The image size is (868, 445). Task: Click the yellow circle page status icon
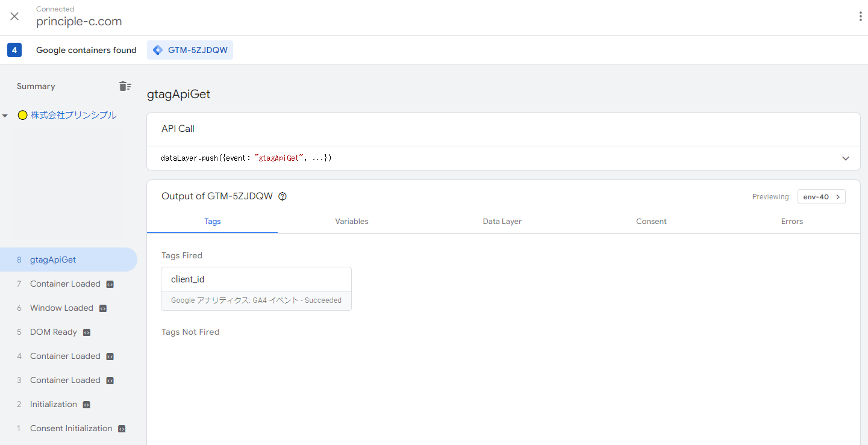(x=22, y=116)
